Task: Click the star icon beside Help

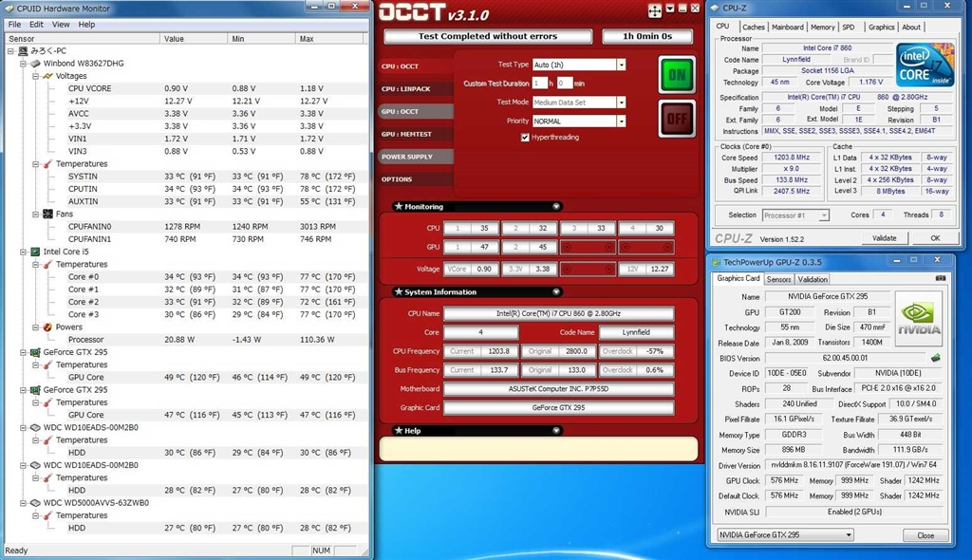Action: [399, 430]
